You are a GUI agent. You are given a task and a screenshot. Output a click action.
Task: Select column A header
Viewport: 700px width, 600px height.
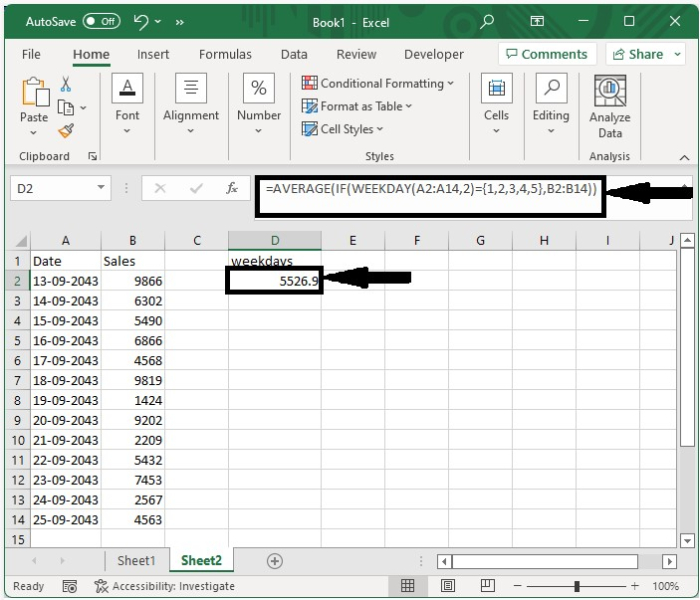click(66, 241)
